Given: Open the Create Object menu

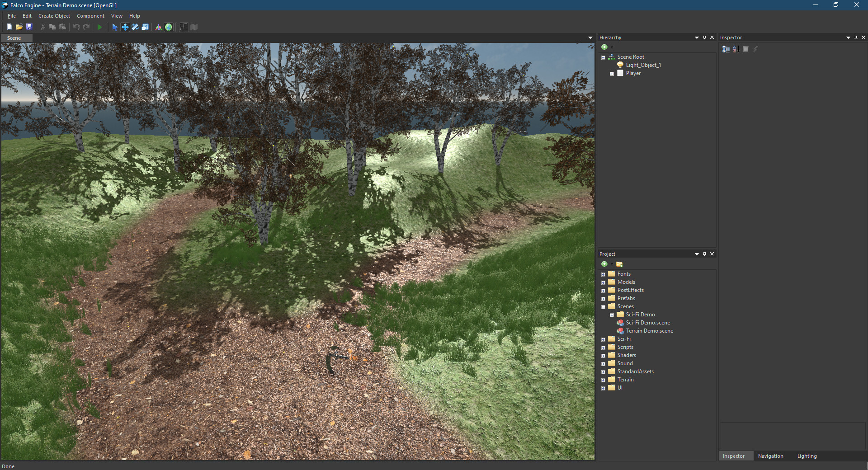Looking at the screenshot, I should coord(54,16).
